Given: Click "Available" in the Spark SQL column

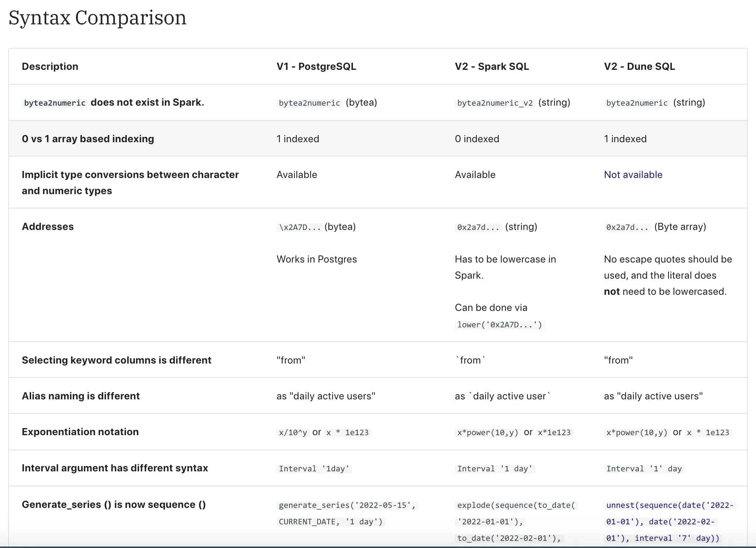Looking at the screenshot, I should click(x=475, y=175).
